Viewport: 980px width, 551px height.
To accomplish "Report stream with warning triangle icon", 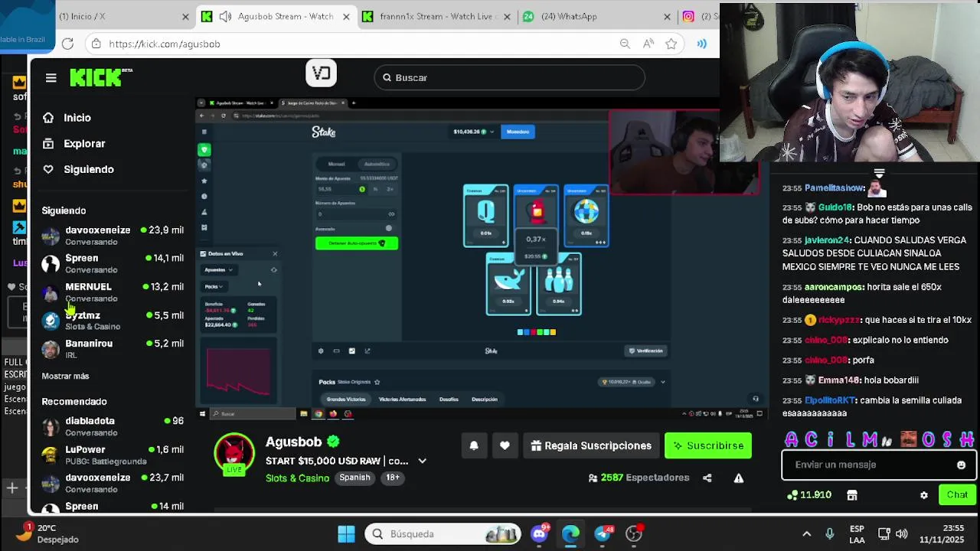I will (739, 478).
